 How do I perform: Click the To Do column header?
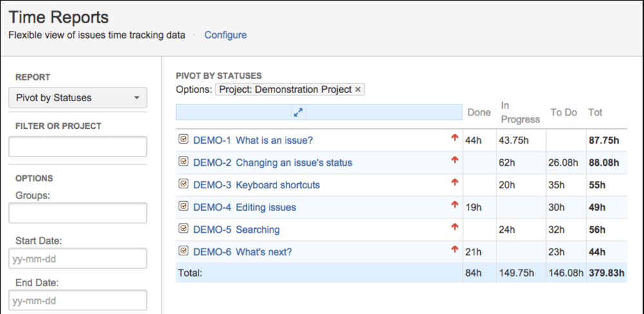[563, 112]
